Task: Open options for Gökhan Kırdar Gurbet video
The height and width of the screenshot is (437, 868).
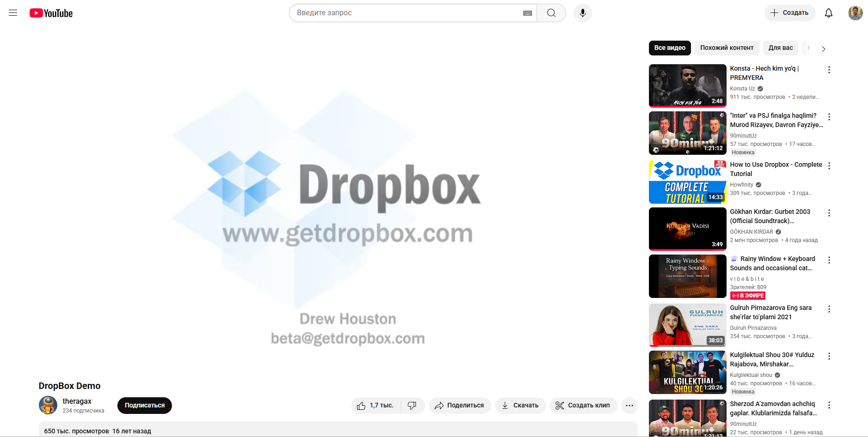Action: point(829,213)
